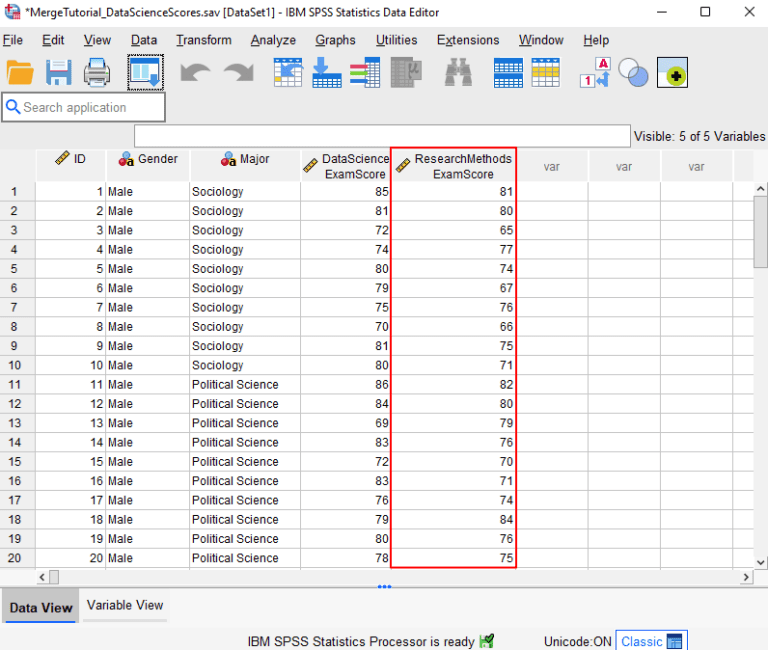Select the Data View tab
The width and height of the screenshot is (768, 650).
(41, 607)
